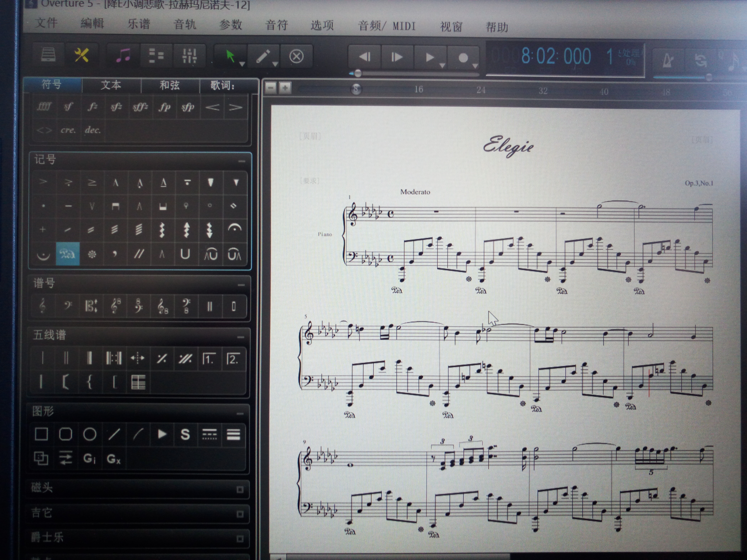Jump to bar 16 on timeline
The width and height of the screenshot is (747, 560).
[x=419, y=89]
